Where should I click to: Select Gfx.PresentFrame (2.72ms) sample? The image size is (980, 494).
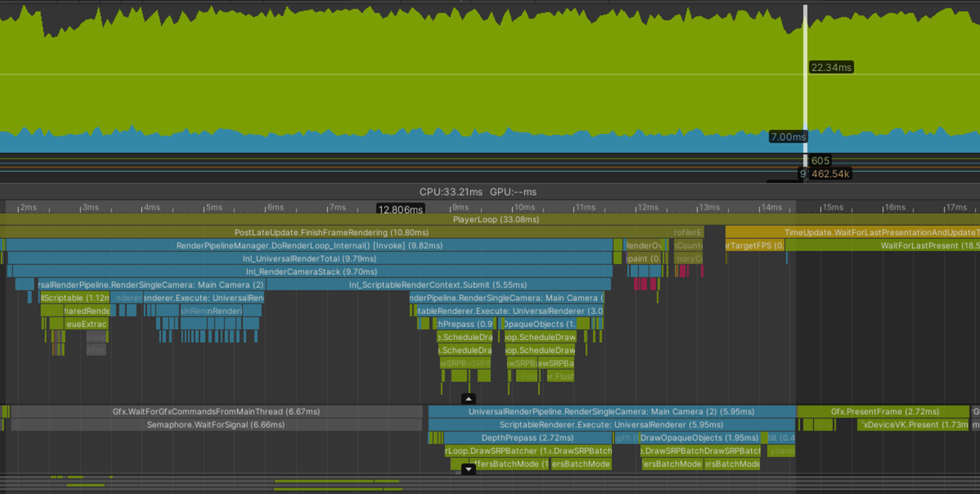tap(885, 412)
